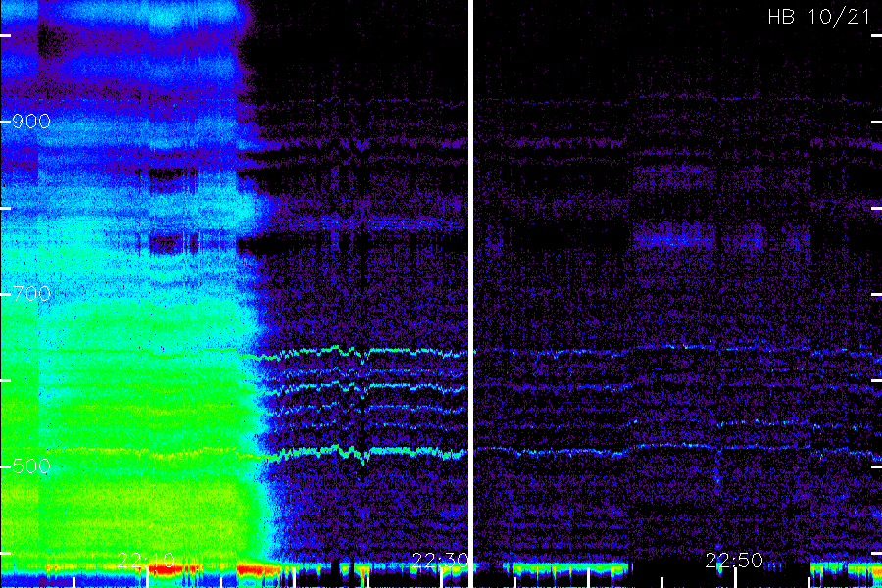
Task: Click the 700 frequency axis label
Action: [31, 294]
